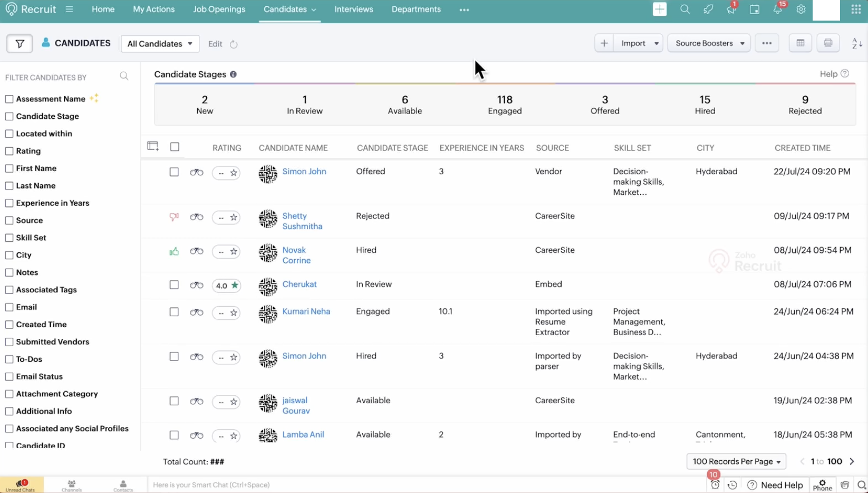This screenshot has height=493, width=868.
Task: Click the Candidate Stages info icon
Action: click(x=233, y=74)
